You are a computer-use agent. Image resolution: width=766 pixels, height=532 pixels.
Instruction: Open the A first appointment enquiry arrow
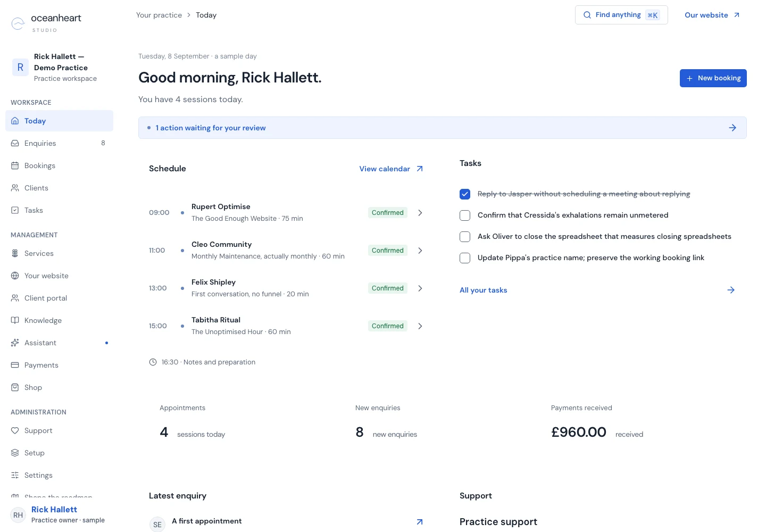pos(420,522)
